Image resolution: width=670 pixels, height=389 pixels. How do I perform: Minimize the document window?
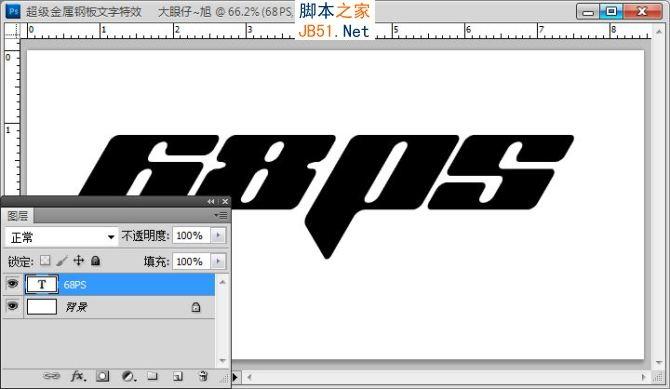[588, 12]
